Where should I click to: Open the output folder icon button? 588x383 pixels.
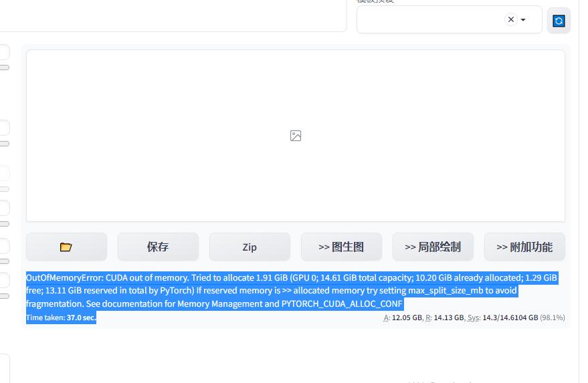point(66,247)
